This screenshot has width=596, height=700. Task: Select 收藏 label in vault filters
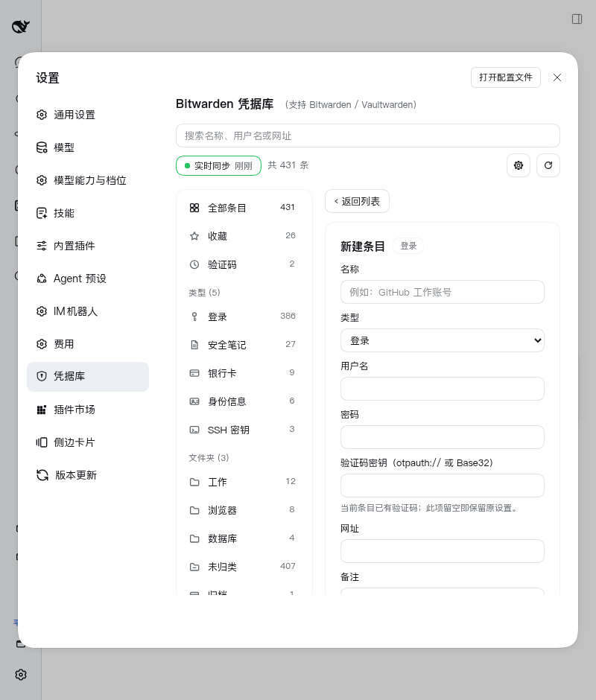pos(218,236)
